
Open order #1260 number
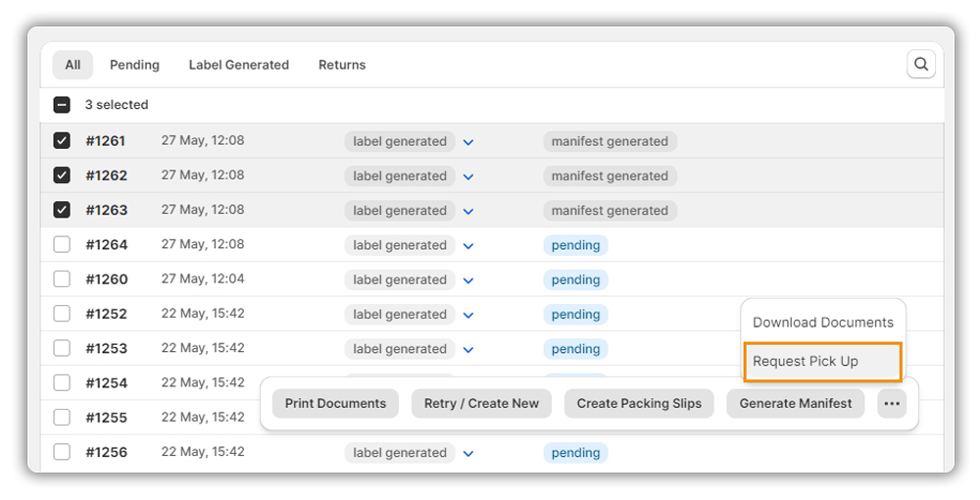[106, 279]
